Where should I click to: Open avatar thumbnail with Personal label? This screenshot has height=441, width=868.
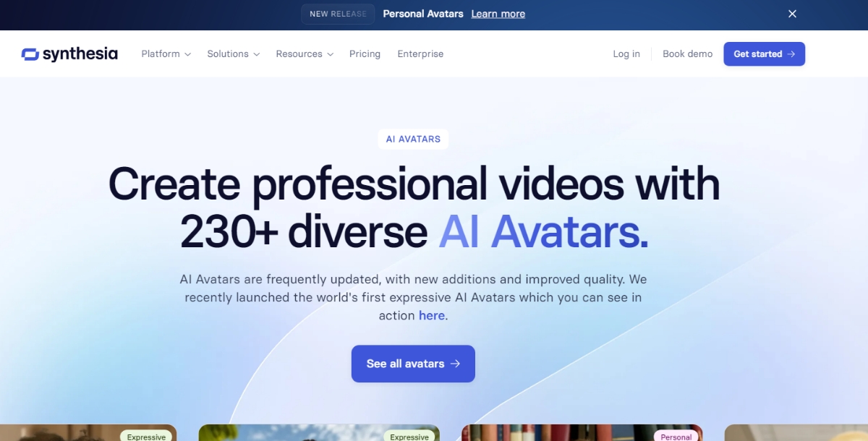[x=582, y=433]
